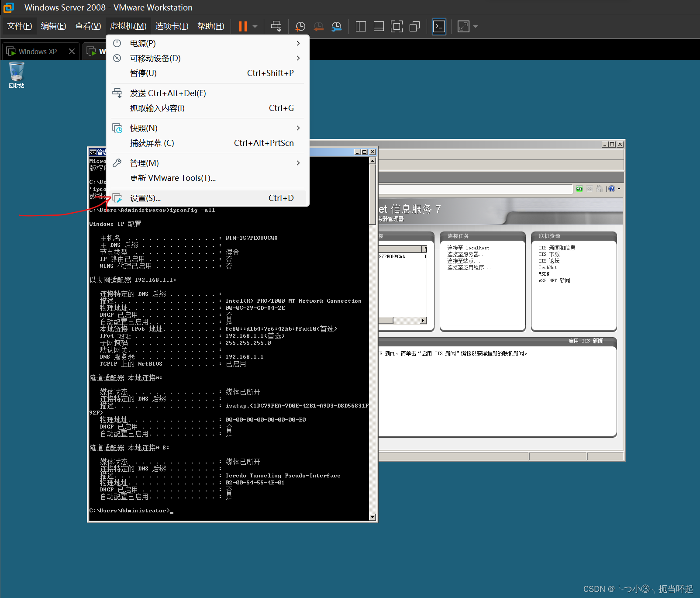Image resolution: width=700 pixels, height=598 pixels.
Task: Click the revert to snapshot toolbar icon
Action: click(x=318, y=27)
